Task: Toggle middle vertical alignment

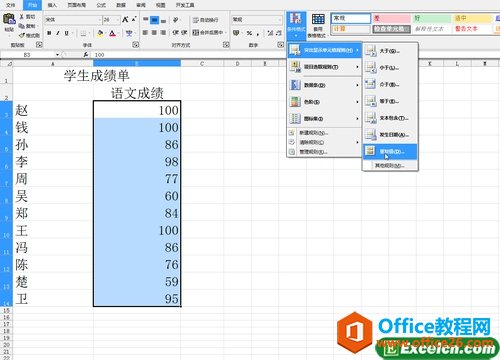Action: pos(154,20)
